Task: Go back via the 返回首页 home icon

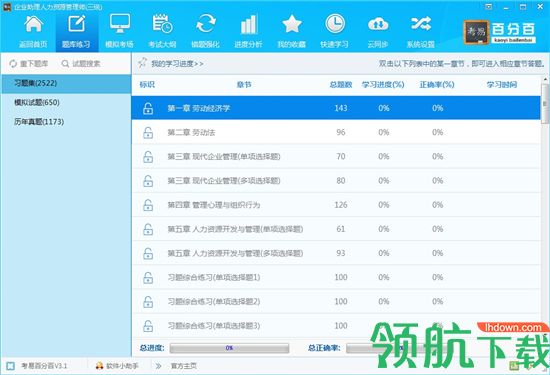Action: [x=33, y=25]
